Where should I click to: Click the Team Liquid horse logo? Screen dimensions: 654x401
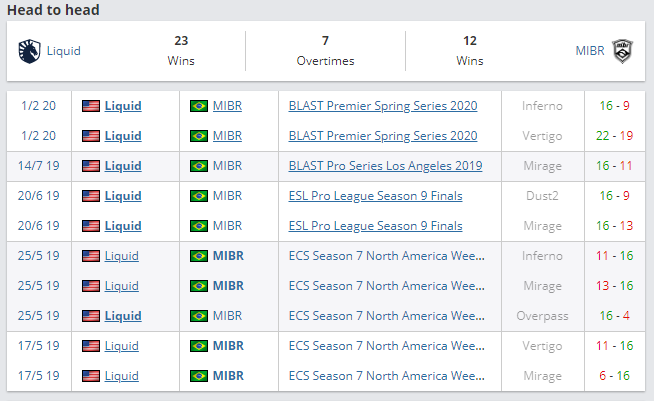tap(28, 51)
